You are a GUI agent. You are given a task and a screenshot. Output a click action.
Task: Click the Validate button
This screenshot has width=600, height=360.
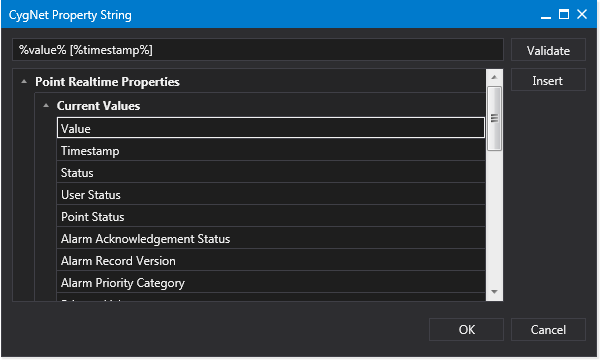[548, 50]
